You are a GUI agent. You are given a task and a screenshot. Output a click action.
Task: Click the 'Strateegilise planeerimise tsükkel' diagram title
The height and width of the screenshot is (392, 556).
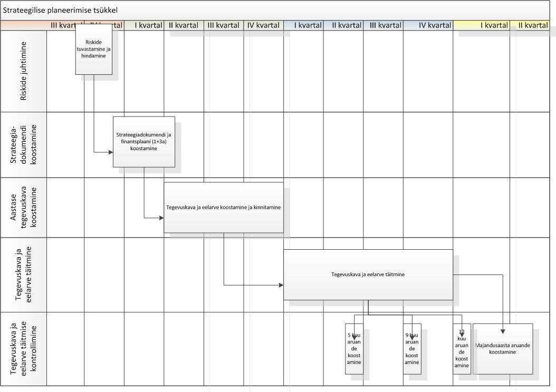point(61,10)
